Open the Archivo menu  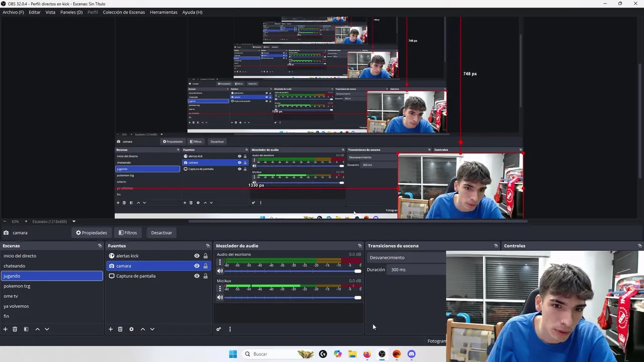pos(13,12)
